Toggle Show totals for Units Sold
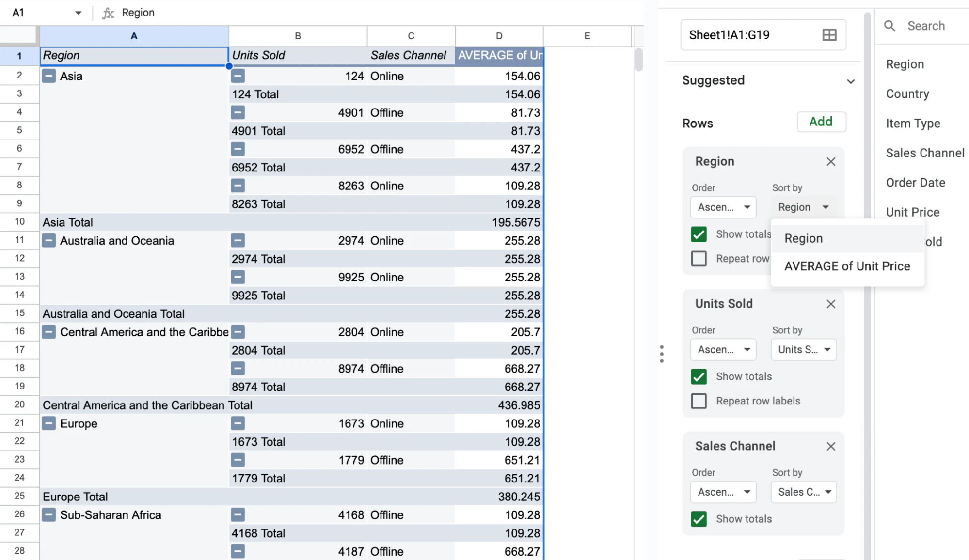Image resolution: width=969 pixels, height=560 pixels. point(699,377)
